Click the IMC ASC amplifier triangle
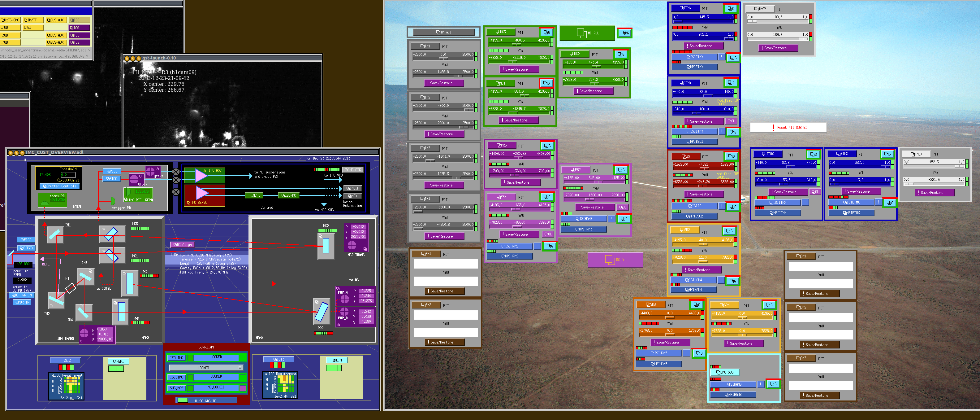This screenshot has width=980, height=420. click(202, 175)
